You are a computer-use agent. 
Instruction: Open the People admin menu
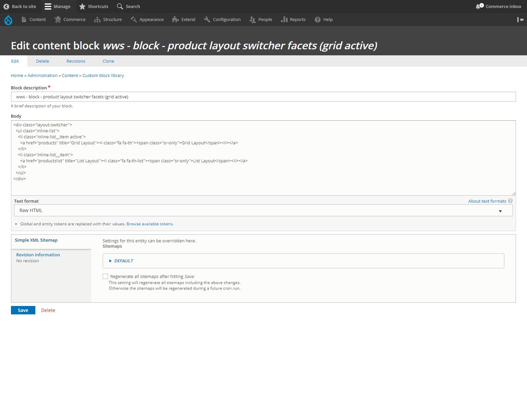click(x=261, y=20)
